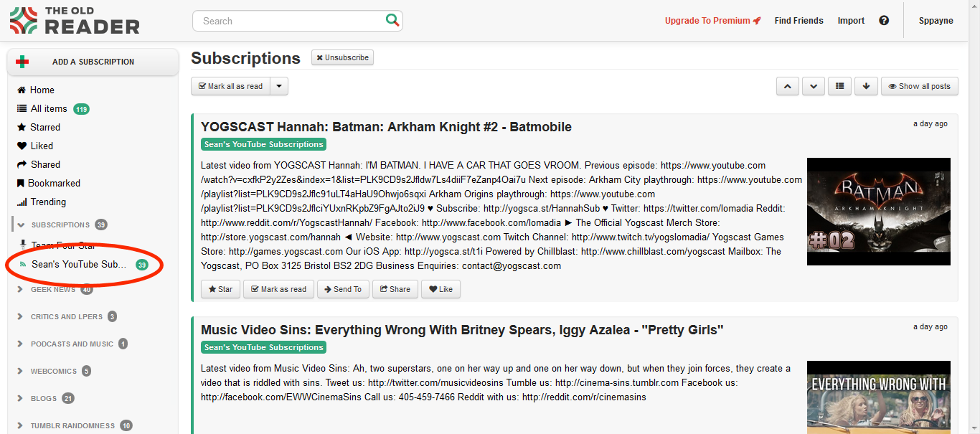Open Home in the sidebar
This screenshot has height=434, width=980.
[x=36, y=90]
